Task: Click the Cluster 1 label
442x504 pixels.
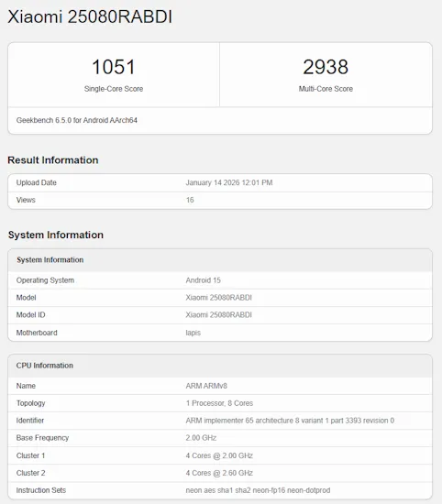Action: click(30, 455)
